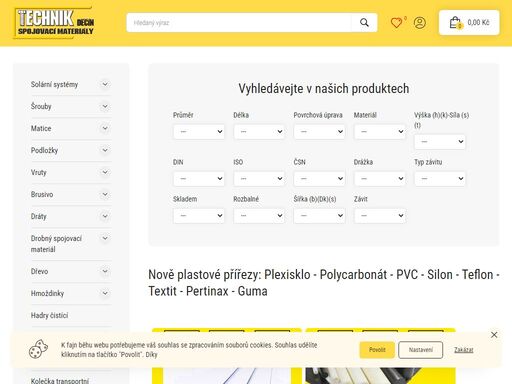512x384 pixels.
Task: Click the Zakázat cookies link
Action: pos(464,350)
